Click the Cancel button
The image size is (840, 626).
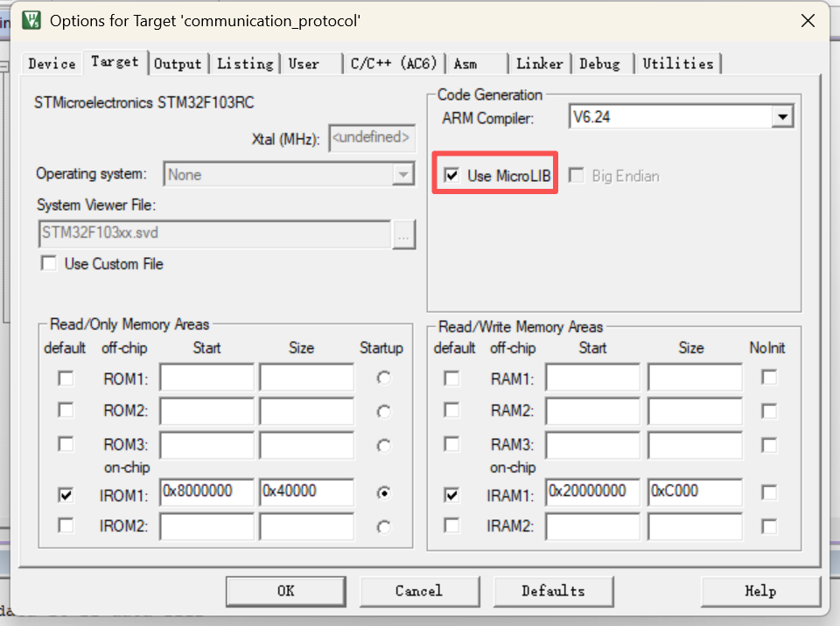coord(419,591)
